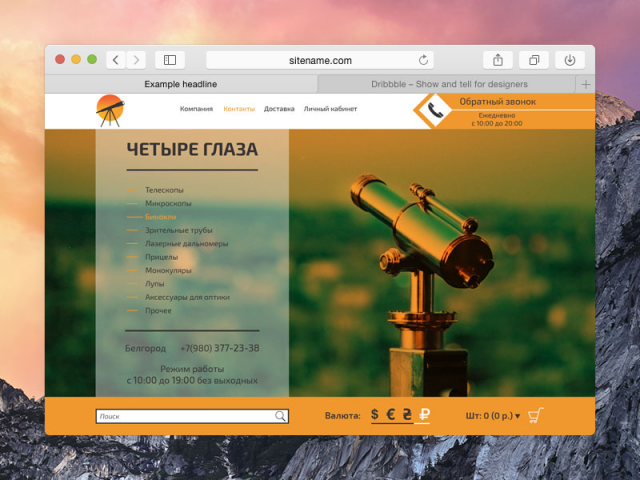Click the sitename.com address bar
Screen dimensions: 640x480
[x=320, y=60]
